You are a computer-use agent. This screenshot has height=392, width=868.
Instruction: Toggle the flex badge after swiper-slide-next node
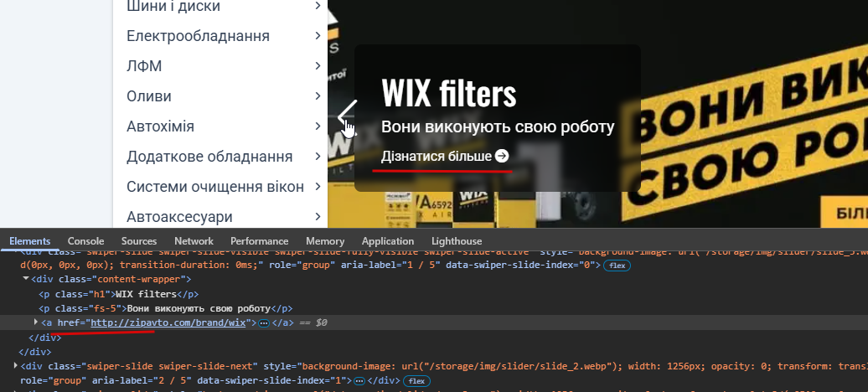416,381
